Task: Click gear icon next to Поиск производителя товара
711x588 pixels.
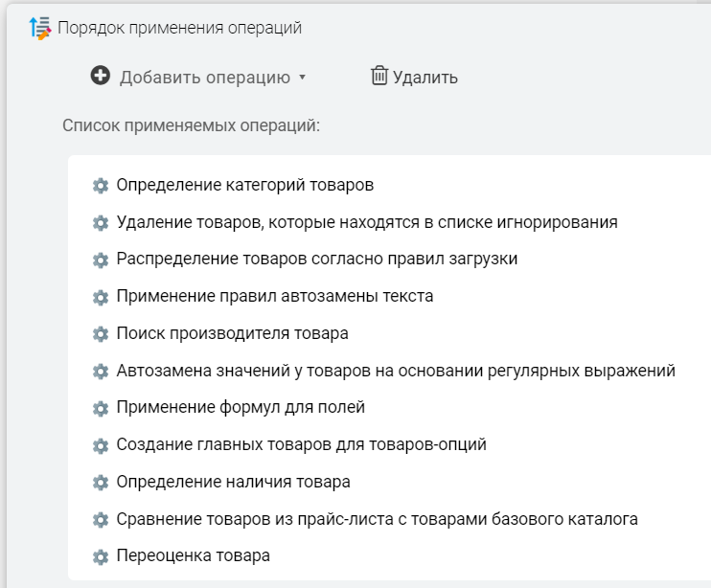Action: [100, 334]
